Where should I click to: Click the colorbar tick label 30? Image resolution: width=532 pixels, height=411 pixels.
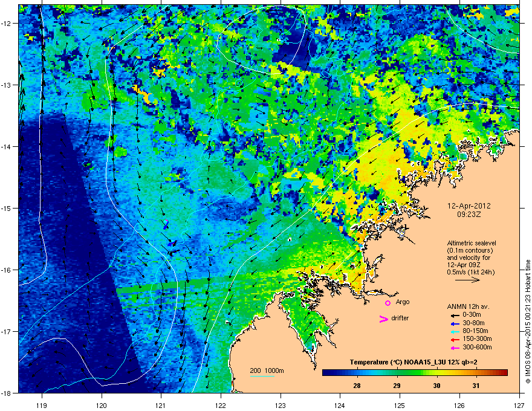point(436,386)
